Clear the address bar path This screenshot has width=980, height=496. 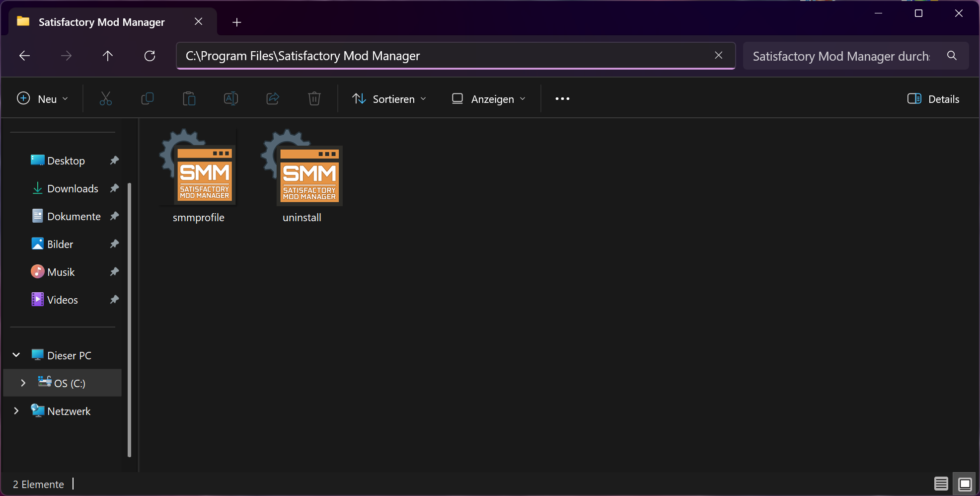coord(718,55)
